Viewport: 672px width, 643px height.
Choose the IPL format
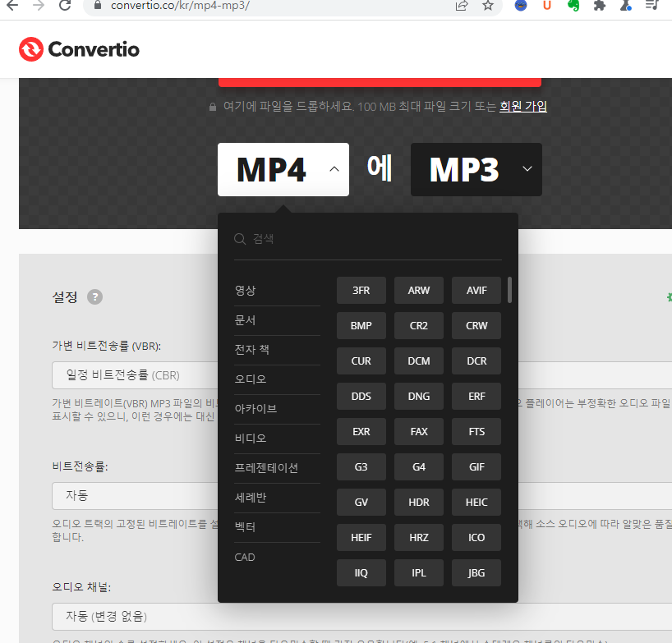click(419, 572)
